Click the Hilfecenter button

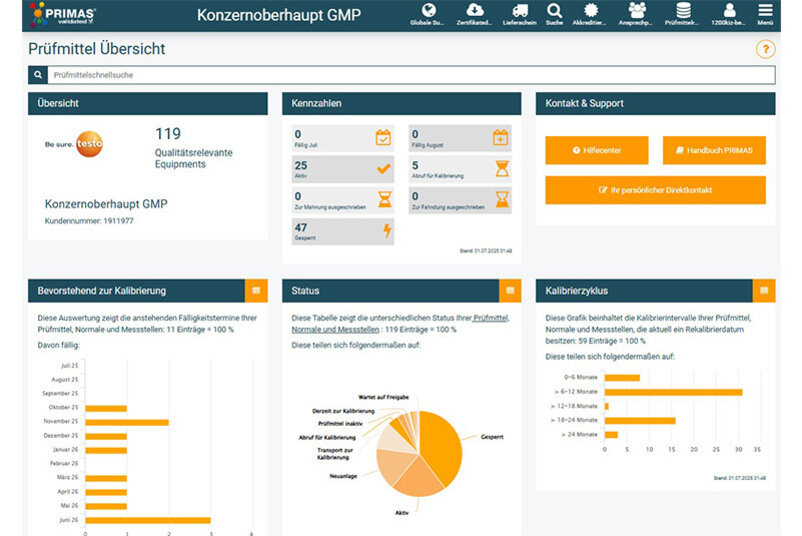[597, 150]
